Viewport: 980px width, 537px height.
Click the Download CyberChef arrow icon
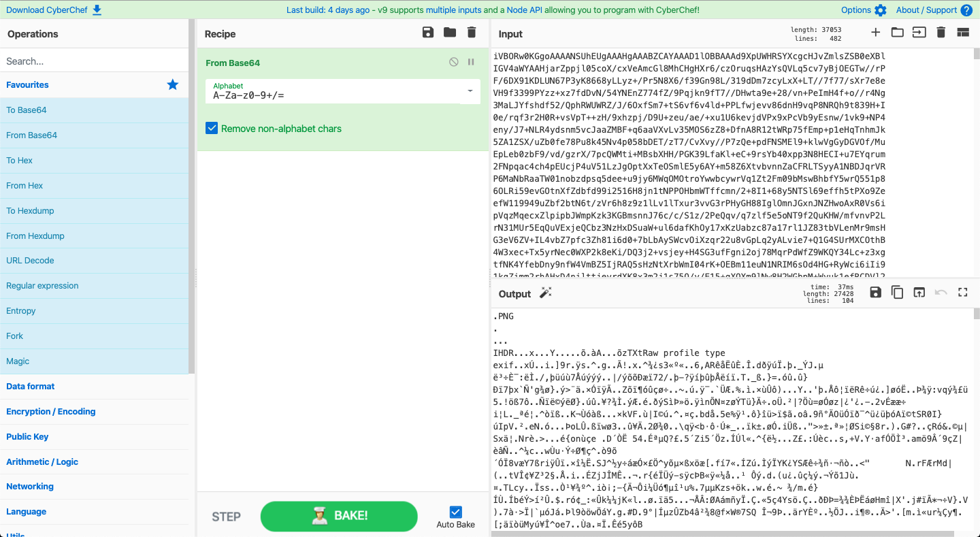(97, 10)
